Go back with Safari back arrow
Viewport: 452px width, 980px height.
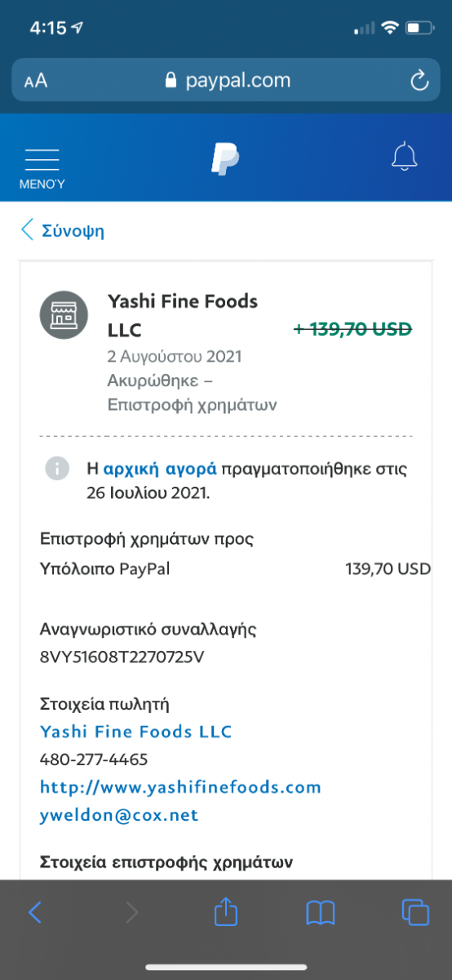(x=34, y=912)
